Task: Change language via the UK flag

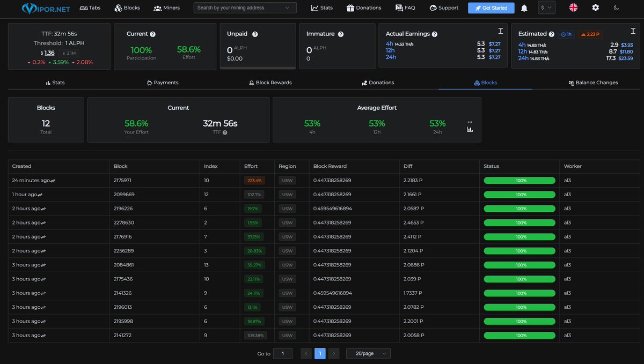Action: coord(573,8)
